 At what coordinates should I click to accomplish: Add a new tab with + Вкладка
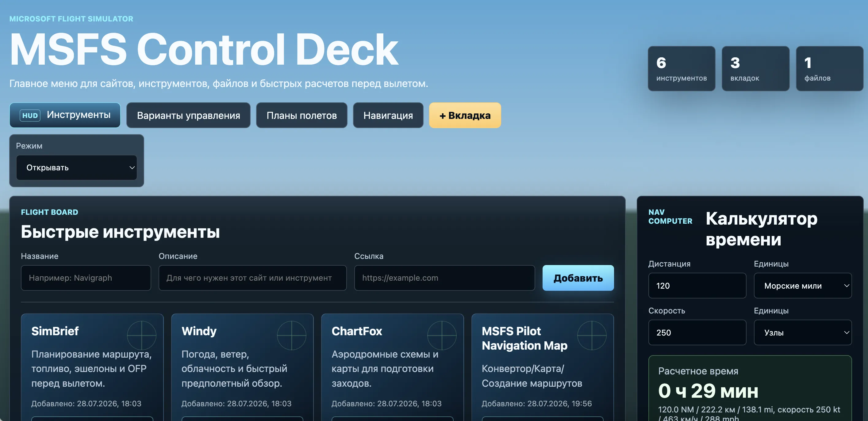click(465, 115)
